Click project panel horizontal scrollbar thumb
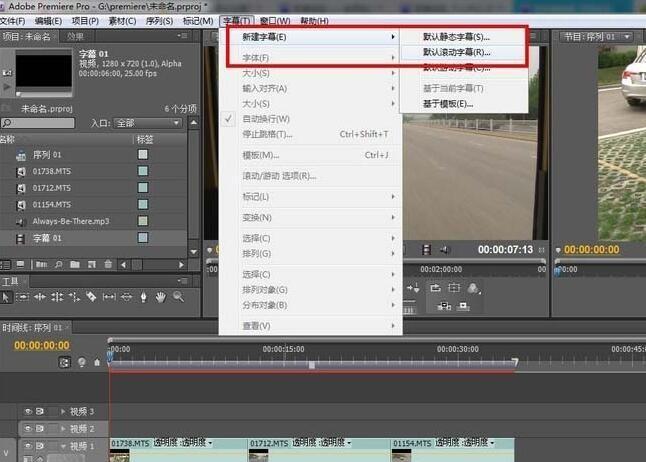 coord(137,265)
